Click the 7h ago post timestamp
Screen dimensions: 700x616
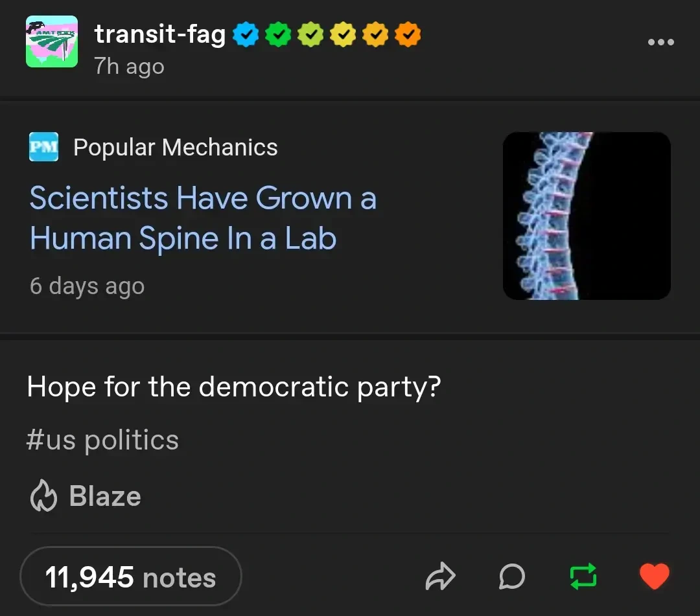tap(129, 67)
